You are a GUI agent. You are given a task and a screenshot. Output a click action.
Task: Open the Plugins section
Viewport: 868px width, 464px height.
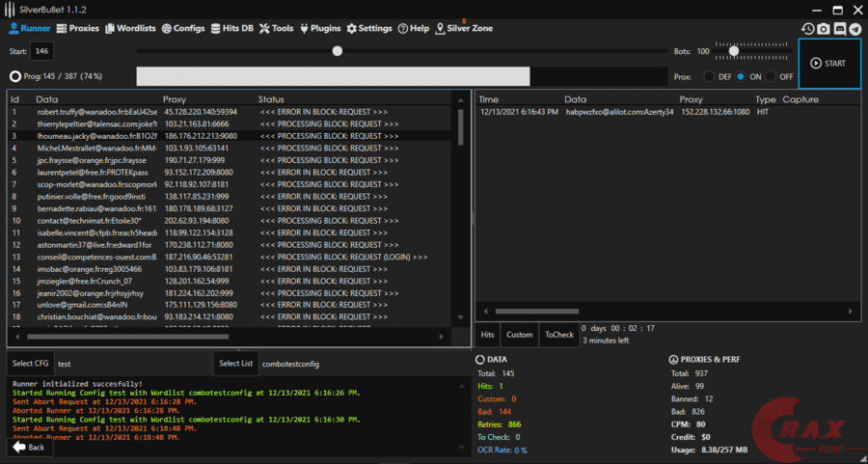pos(320,29)
